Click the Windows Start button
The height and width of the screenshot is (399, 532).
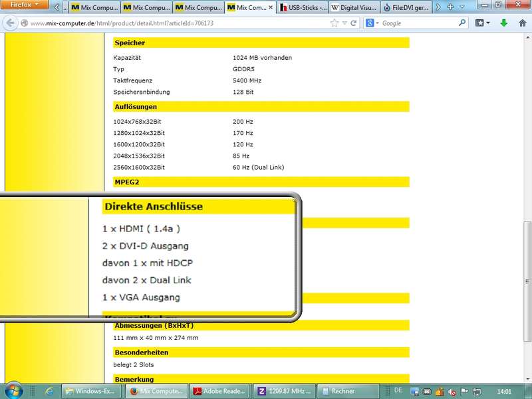tap(15, 390)
